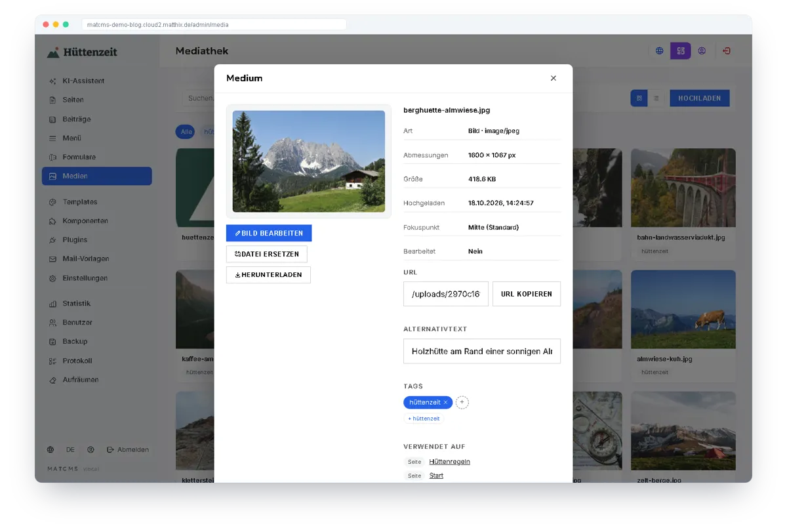Click the URL field showing /uploads/2970c16
The height and width of the screenshot is (532, 787).
pos(446,294)
